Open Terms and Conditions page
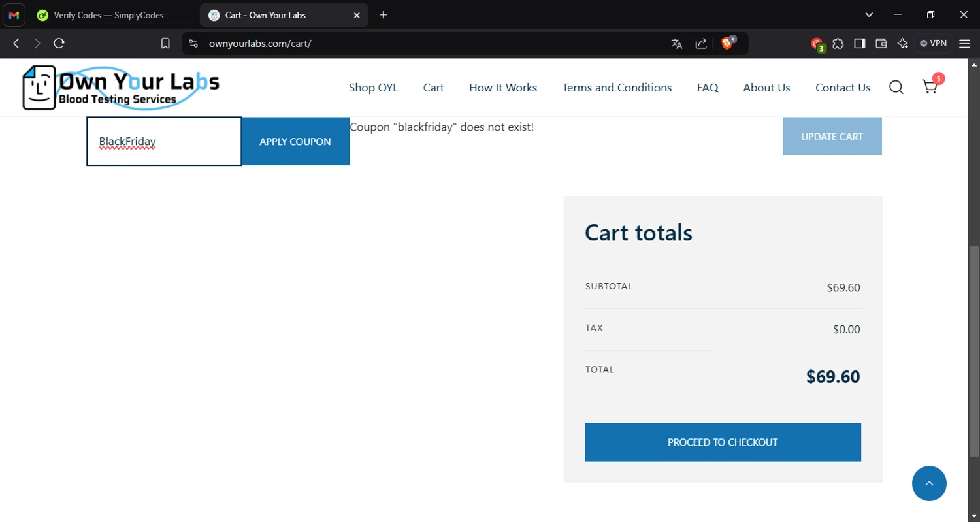The height and width of the screenshot is (522, 980). click(617, 88)
